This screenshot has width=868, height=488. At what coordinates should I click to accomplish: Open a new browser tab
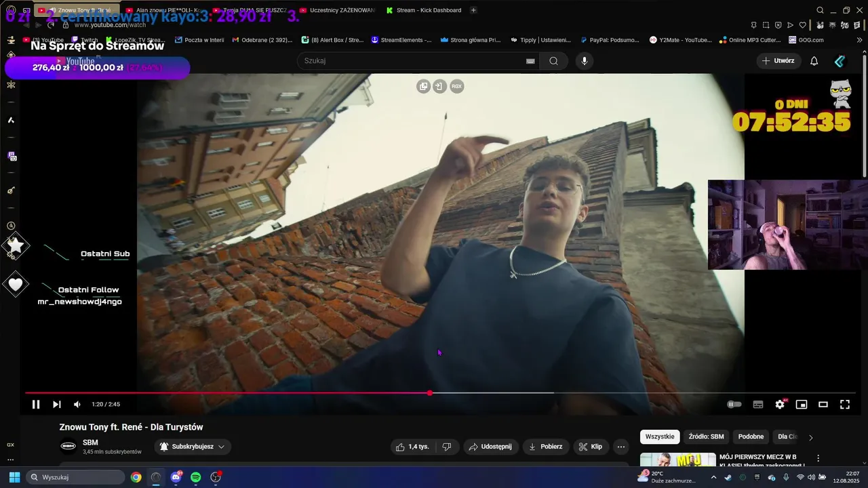pos(473,10)
